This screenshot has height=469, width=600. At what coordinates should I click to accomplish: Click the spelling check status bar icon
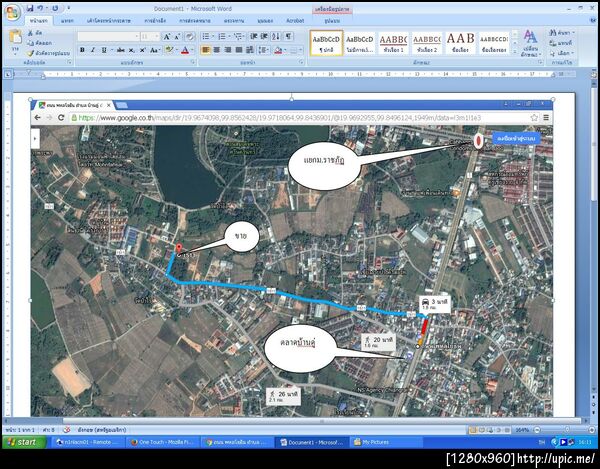(67, 430)
